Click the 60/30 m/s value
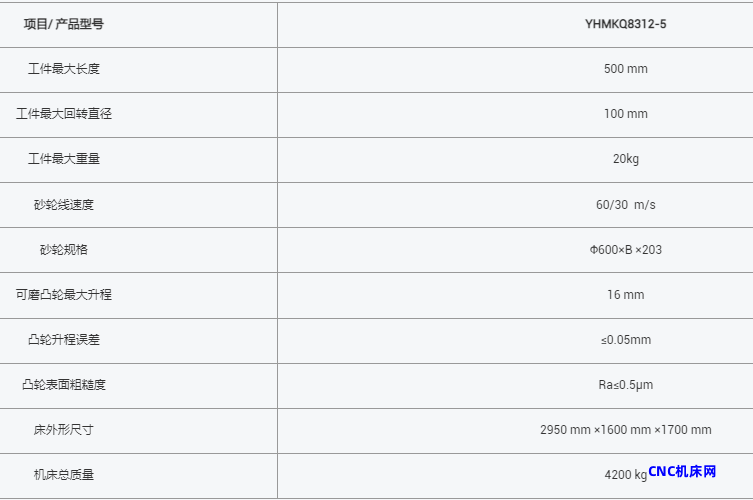 coord(625,205)
